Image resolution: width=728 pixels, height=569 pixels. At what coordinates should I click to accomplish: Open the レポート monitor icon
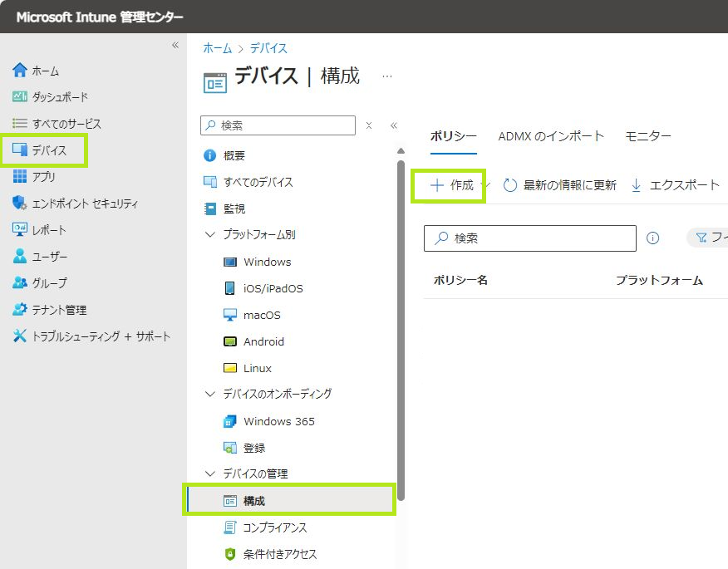19,229
